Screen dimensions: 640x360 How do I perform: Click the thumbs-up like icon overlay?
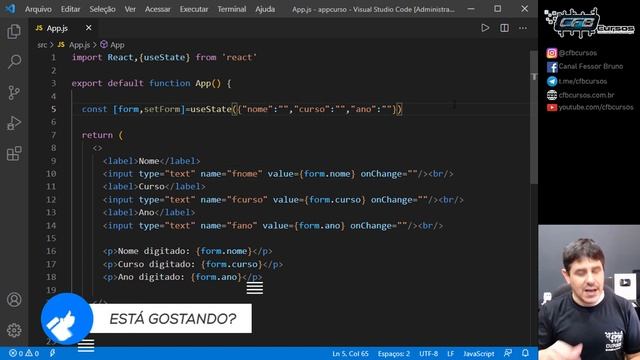pyautogui.click(x=67, y=319)
